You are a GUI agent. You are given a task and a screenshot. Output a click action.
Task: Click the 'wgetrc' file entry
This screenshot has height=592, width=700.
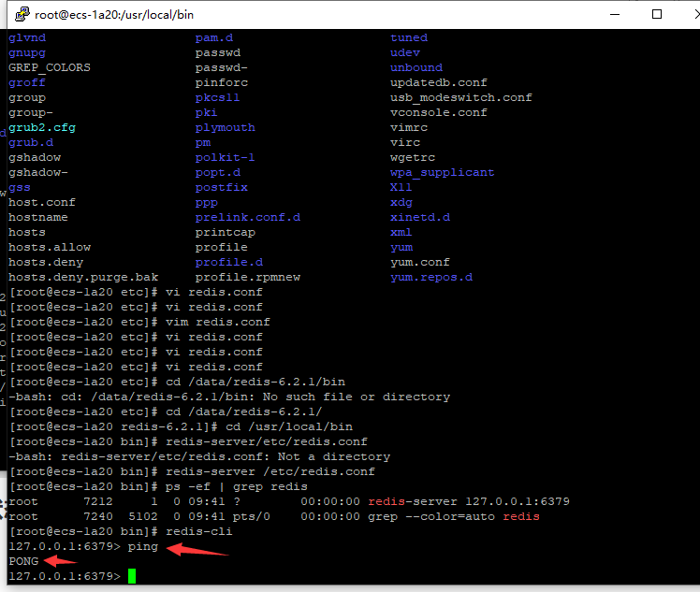tap(413, 157)
